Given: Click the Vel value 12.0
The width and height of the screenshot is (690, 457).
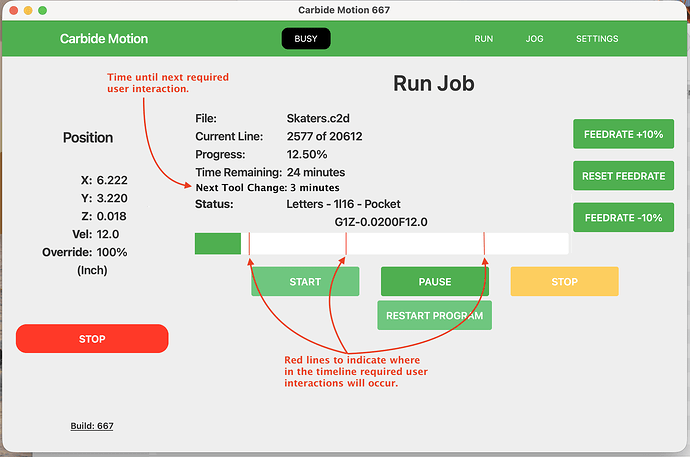Looking at the screenshot, I should coord(108,234).
